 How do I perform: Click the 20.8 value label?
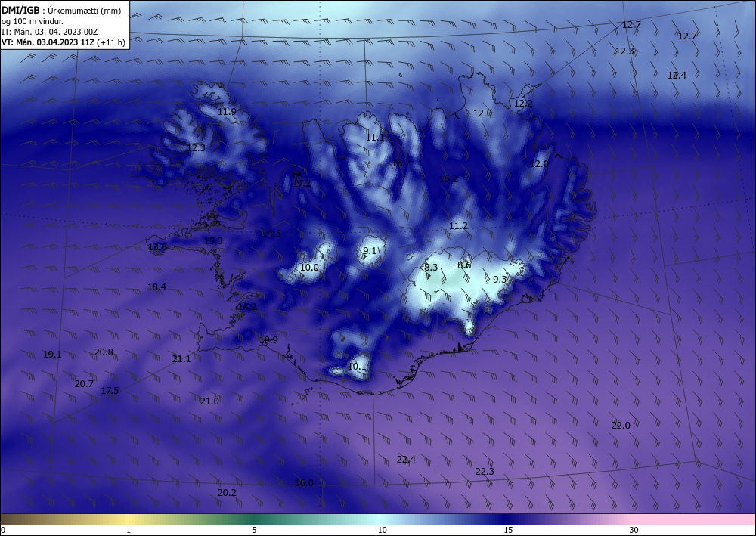(x=104, y=352)
